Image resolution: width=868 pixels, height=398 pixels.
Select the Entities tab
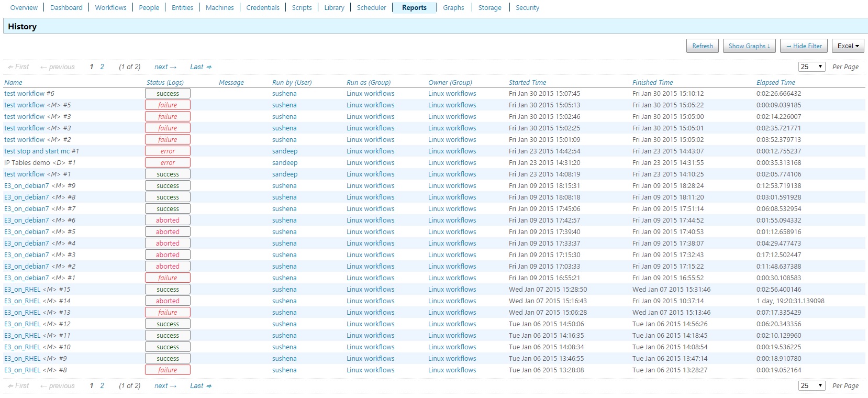tap(182, 7)
